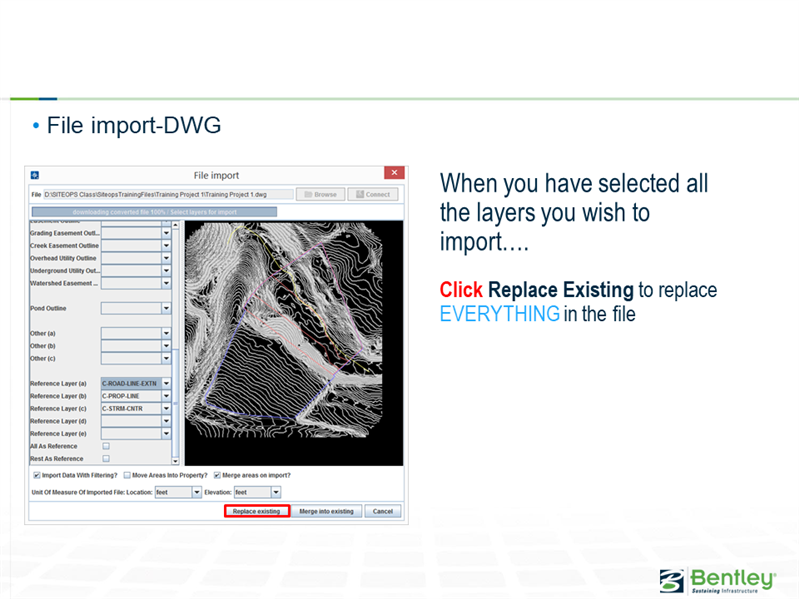Click the layer list scroll down arrow

[175, 461]
